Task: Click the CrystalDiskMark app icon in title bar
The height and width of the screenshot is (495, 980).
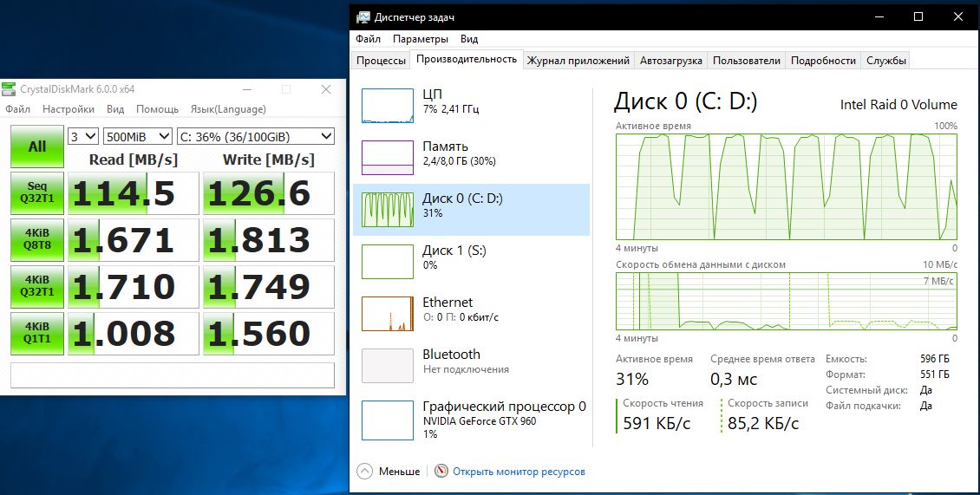Action: click(10, 89)
